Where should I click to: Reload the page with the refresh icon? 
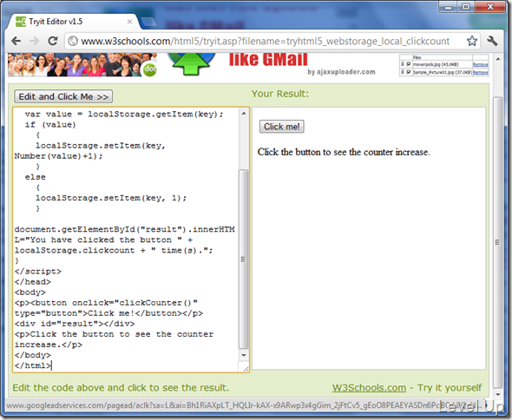pyautogui.click(x=53, y=41)
